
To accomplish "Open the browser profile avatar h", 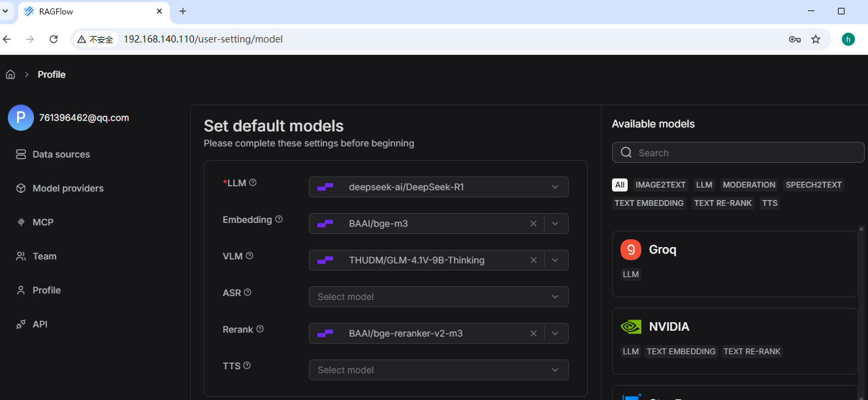I will [848, 39].
